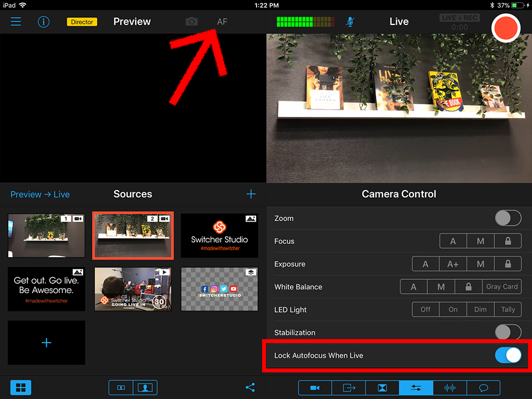Image resolution: width=532 pixels, height=399 pixels.
Task: Select camera source thumbnail 1
Action: [x=47, y=236]
